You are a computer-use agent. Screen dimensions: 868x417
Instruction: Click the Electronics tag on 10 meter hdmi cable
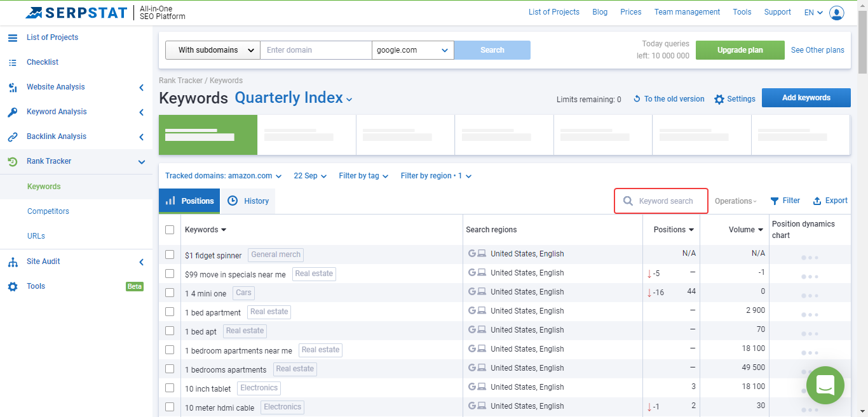(x=283, y=407)
